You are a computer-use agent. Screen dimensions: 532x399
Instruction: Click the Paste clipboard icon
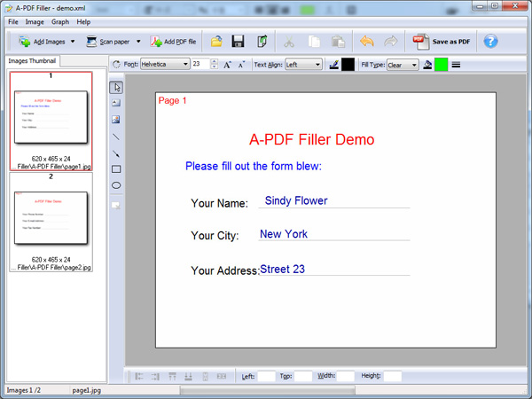339,42
